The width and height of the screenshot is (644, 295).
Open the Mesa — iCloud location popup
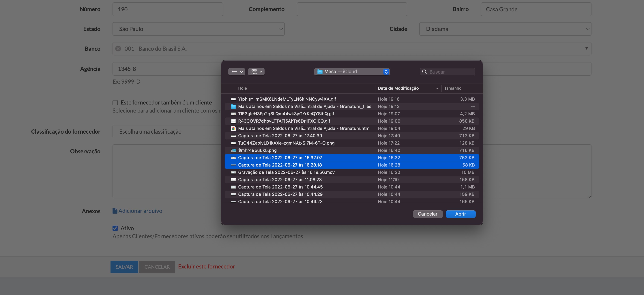[x=352, y=72]
